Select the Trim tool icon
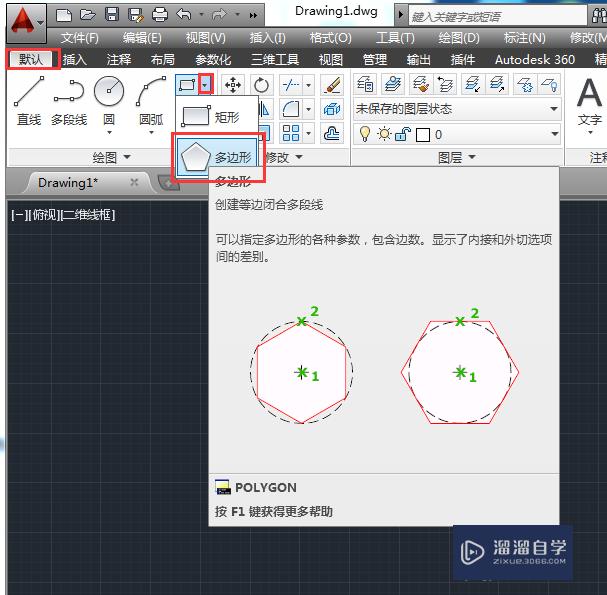607x595 pixels. (290, 85)
